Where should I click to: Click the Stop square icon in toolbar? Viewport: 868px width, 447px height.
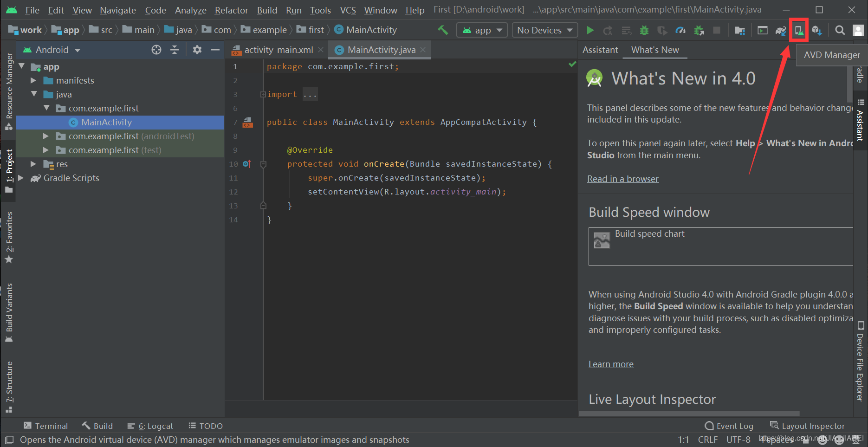coord(717,30)
